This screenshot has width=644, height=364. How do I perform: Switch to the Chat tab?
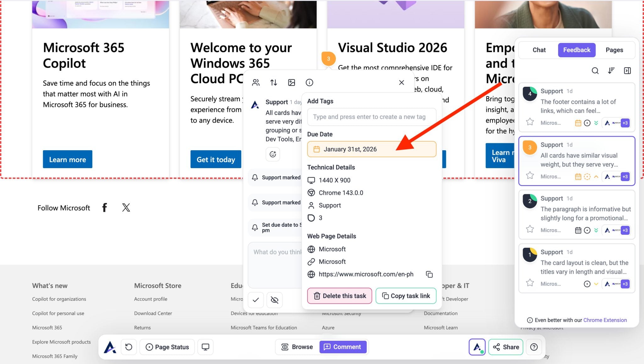point(539,50)
